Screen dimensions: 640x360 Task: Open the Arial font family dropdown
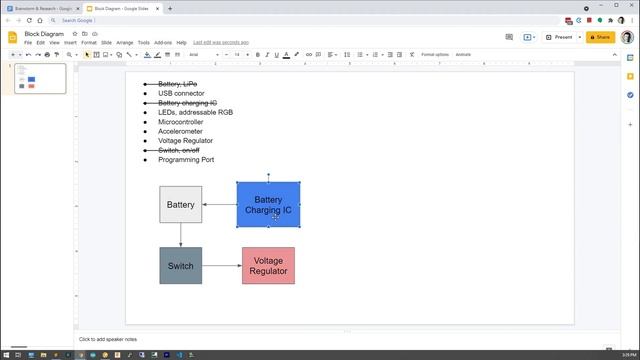[204, 55]
